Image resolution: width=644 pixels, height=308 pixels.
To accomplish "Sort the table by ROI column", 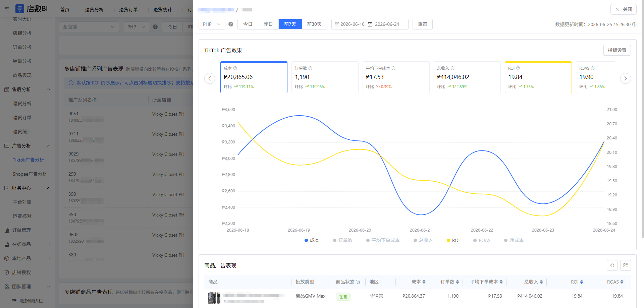I will tap(582, 282).
